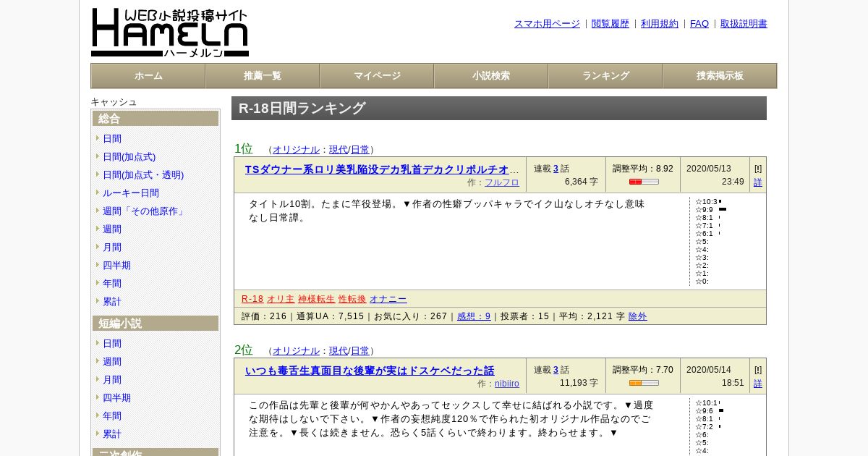Select 年間 under the 総合 section
The height and width of the screenshot is (456, 868).
coord(112,284)
